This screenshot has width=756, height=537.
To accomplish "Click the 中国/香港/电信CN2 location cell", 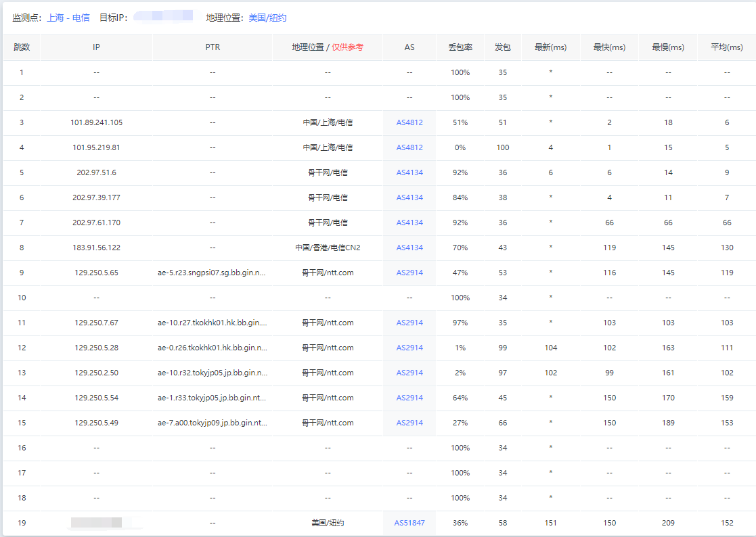I will coord(328,248).
